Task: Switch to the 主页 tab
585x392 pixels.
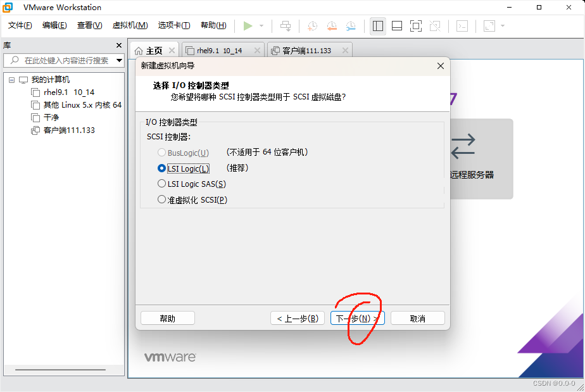Action: [154, 51]
